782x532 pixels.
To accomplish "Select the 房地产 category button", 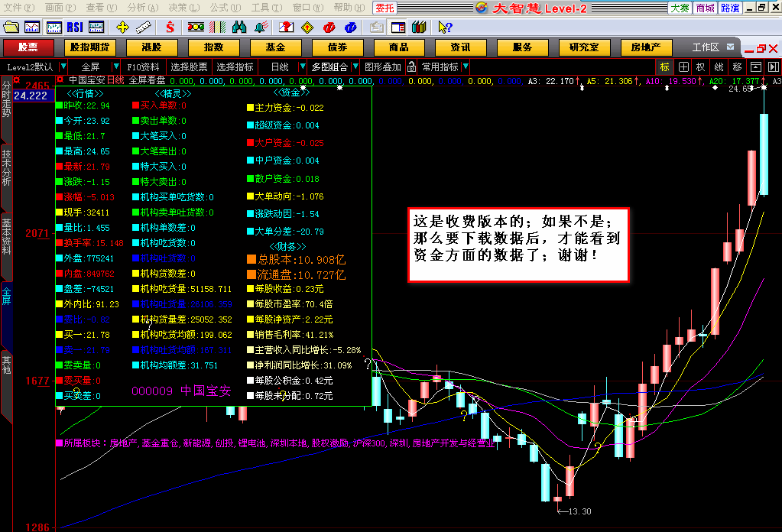I will tap(646, 47).
